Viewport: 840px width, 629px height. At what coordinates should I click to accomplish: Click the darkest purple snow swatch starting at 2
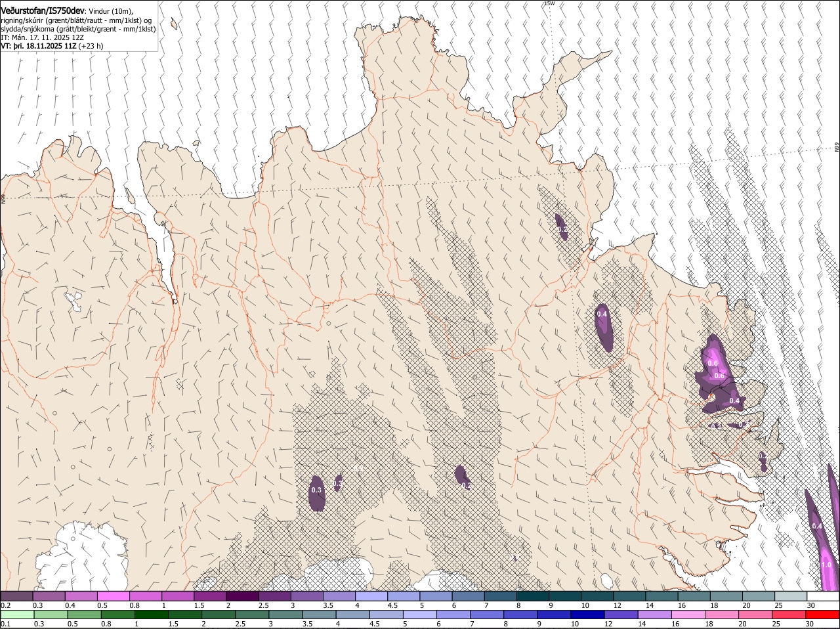click(x=242, y=596)
